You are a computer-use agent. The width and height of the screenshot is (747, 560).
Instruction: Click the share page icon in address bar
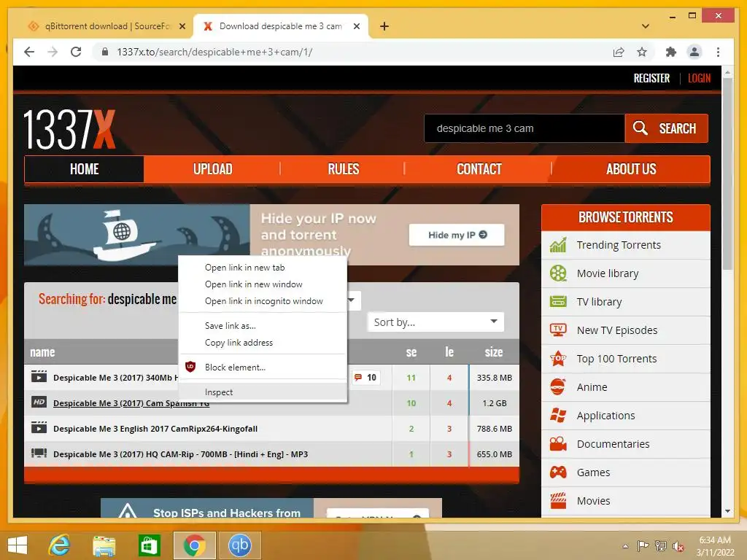619,52
